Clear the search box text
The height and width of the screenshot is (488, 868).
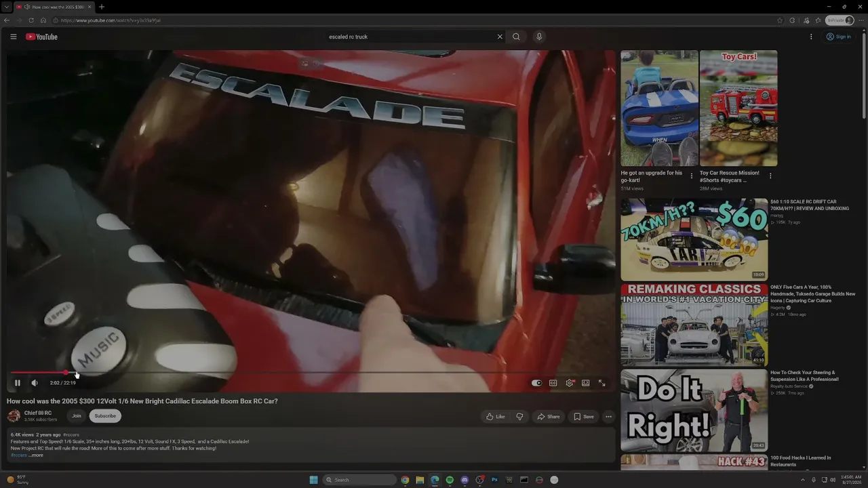coord(500,37)
